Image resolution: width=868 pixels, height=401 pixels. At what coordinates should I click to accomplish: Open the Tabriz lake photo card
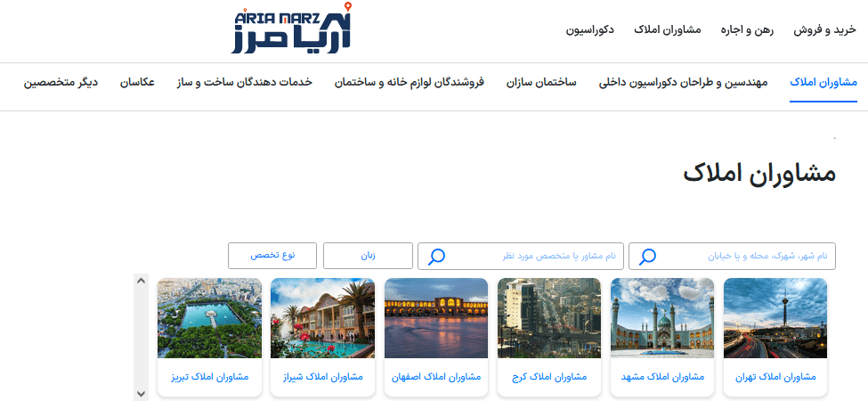tap(209, 318)
